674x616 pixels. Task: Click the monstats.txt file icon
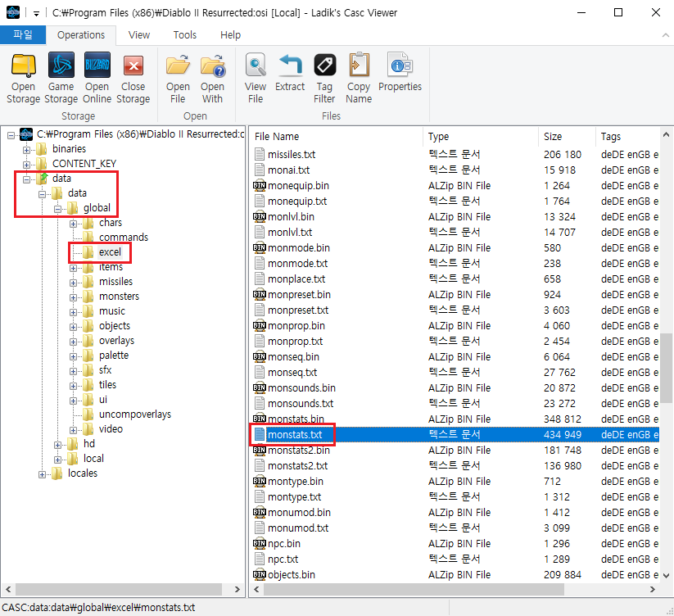(x=259, y=435)
